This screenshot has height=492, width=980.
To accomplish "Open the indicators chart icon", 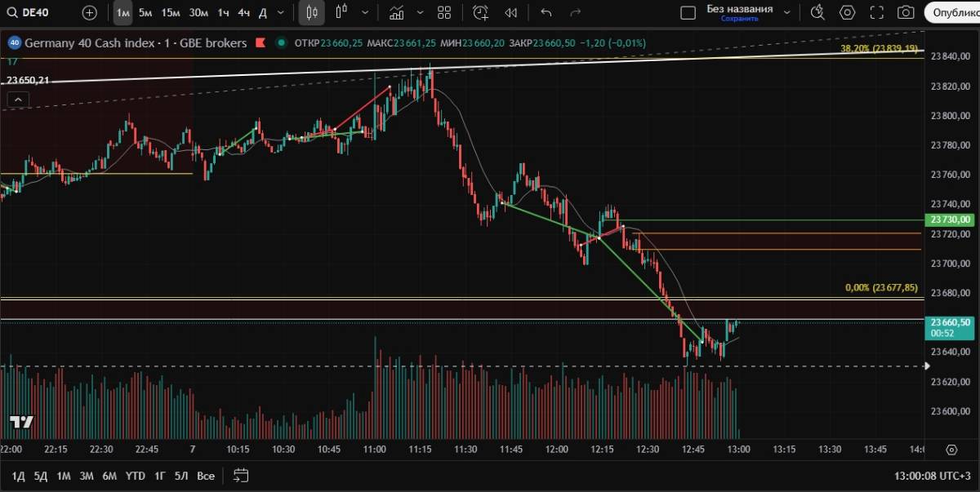I will (x=397, y=12).
